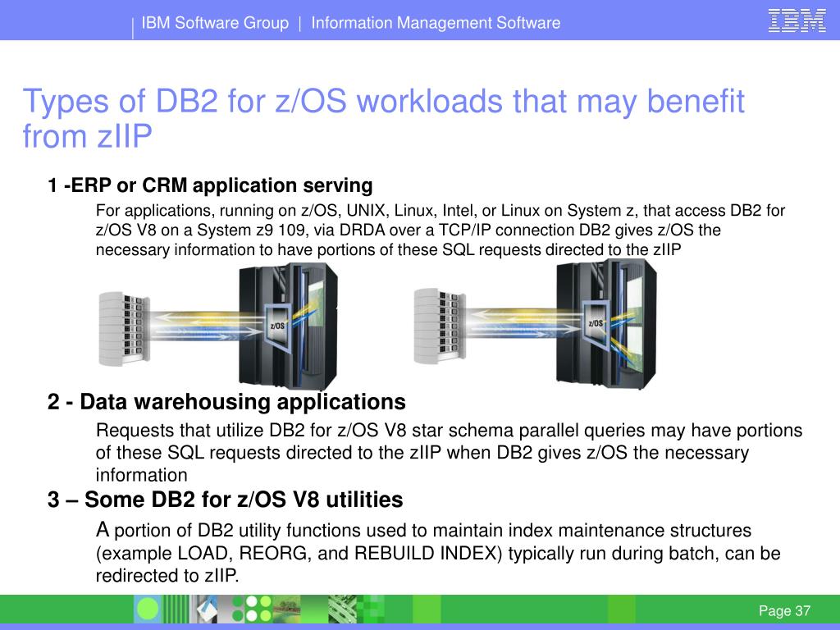The width and height of the screenshot is (840, 630).
Task: Click the green woven-pattern footer graphic
Action: (x=342, y=609)
